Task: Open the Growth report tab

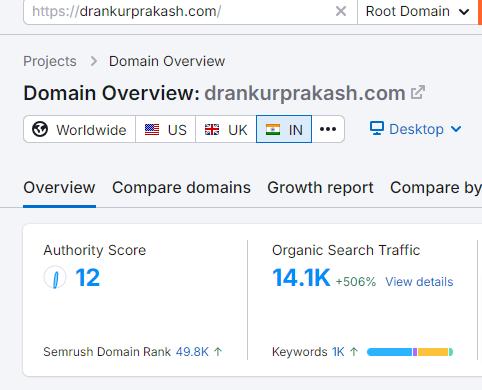Action: (320, 187)
